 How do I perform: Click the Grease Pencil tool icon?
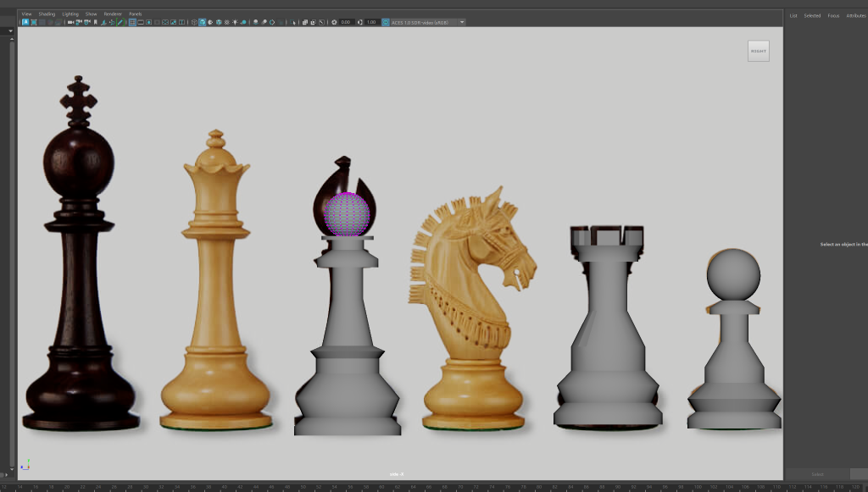[120, 22]
